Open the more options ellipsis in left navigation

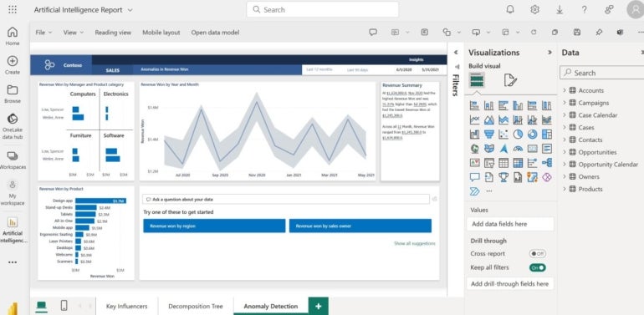(x=13, y=262)
